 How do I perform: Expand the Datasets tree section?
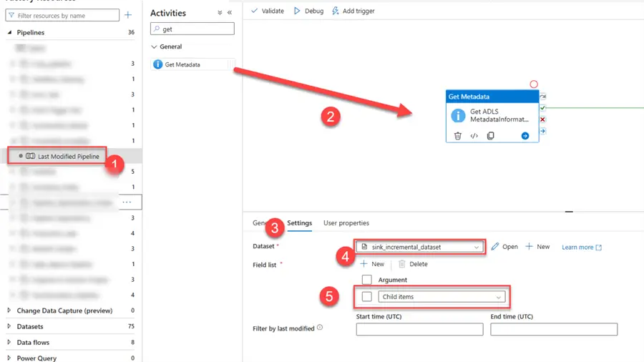pos(9,327)
